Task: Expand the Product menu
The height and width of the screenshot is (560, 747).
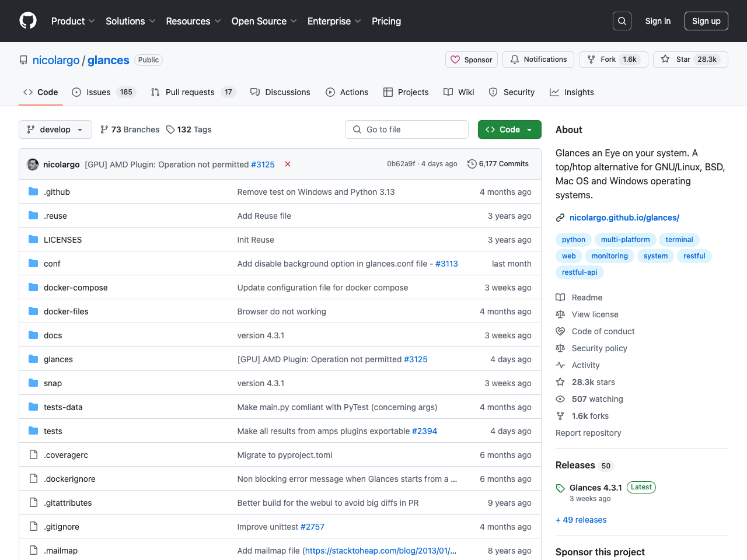Action: pyautogui.click(x=73, y=21)
